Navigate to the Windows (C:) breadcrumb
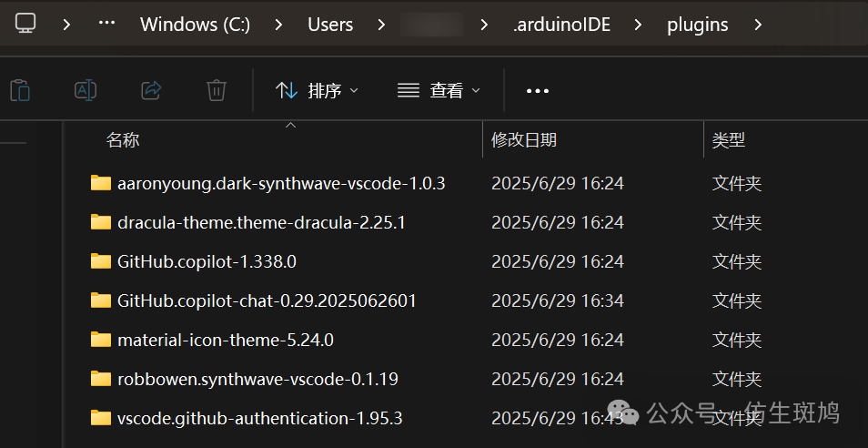The image size is (868, 448). coord(195,25)
